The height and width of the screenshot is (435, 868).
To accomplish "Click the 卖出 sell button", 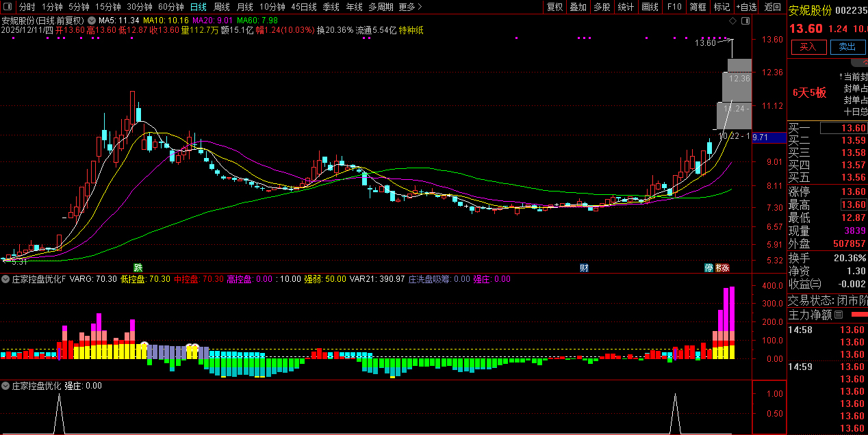I will (847, 47).
